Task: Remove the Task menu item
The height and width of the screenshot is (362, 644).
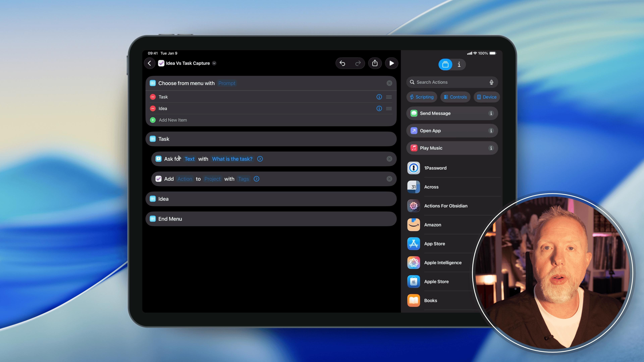Action: (153, 97)
